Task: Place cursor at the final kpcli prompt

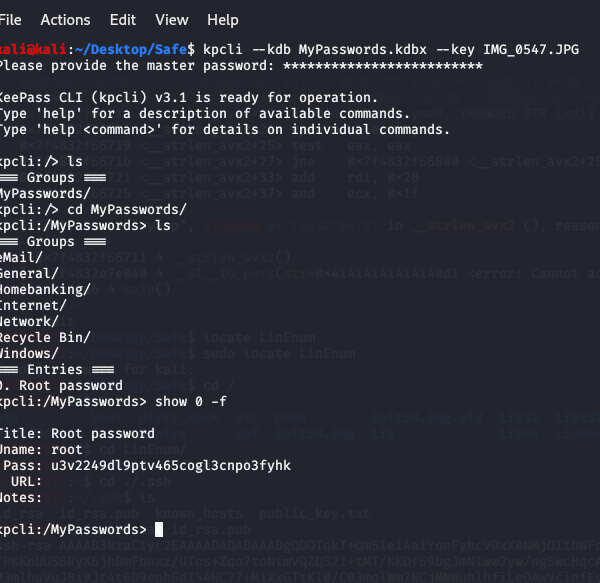Action: click(158, 529)
